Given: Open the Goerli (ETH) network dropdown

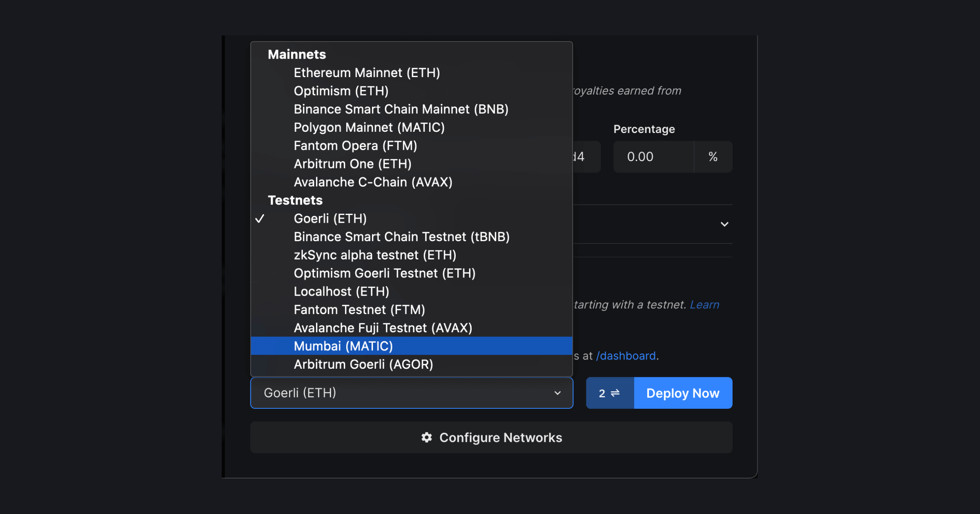Looking at the screenshot, I should (x=411, y=393).
